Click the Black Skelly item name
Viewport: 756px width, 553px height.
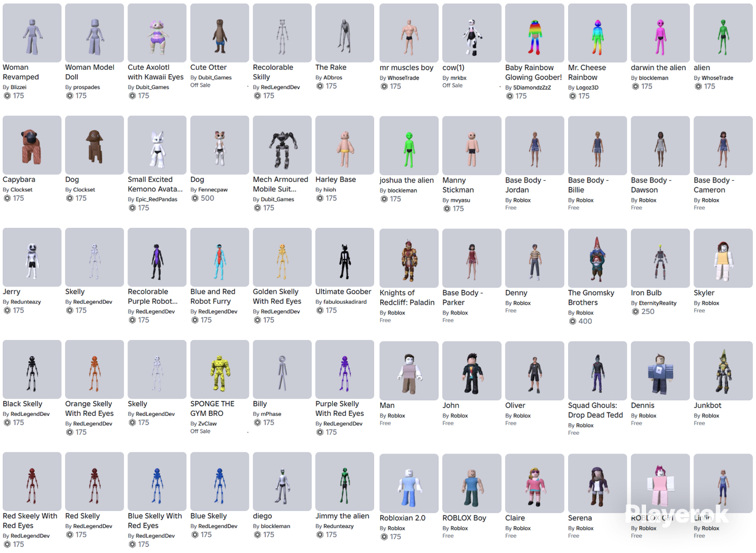click(x=23, y=404)
